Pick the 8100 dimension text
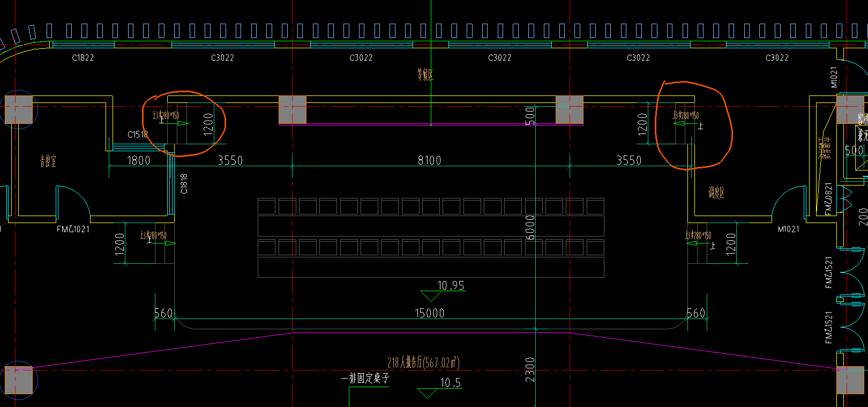This screenshot has width=868, height=407. tap(430, 160)
